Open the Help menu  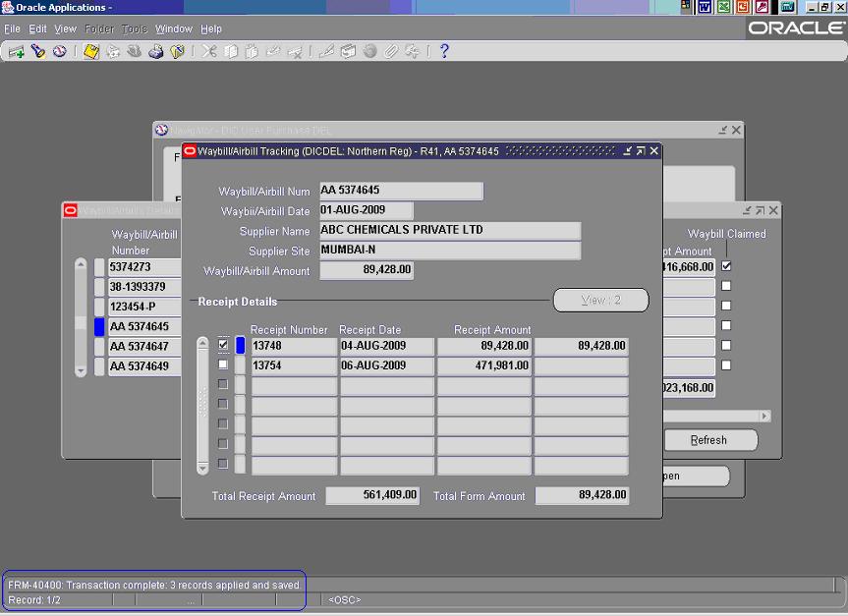[211, 29]
